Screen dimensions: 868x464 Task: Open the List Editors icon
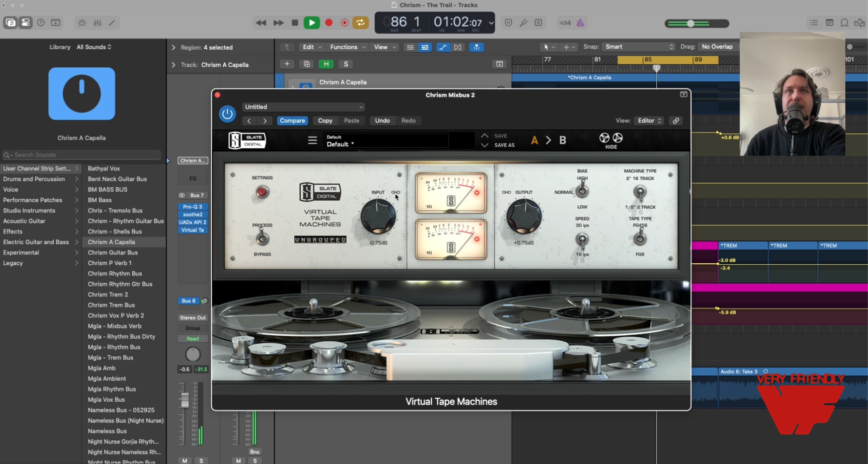(814, 22)
